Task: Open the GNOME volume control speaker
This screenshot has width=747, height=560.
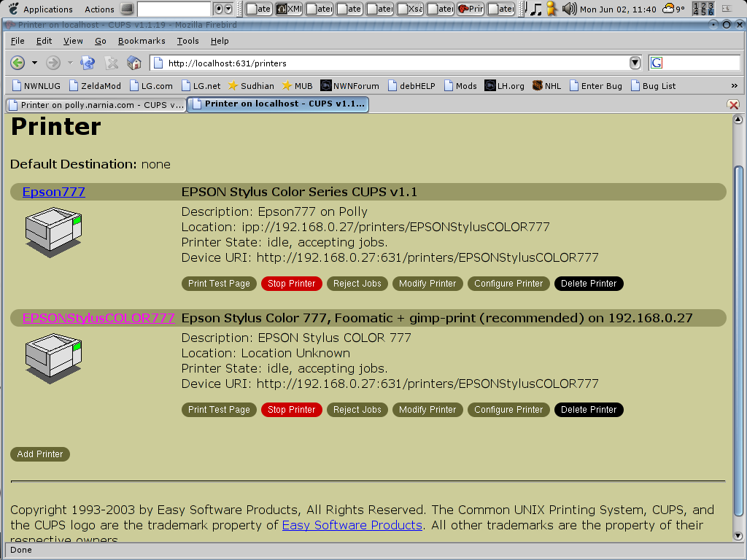Action: pyautogui.click(x=569, y=9)
